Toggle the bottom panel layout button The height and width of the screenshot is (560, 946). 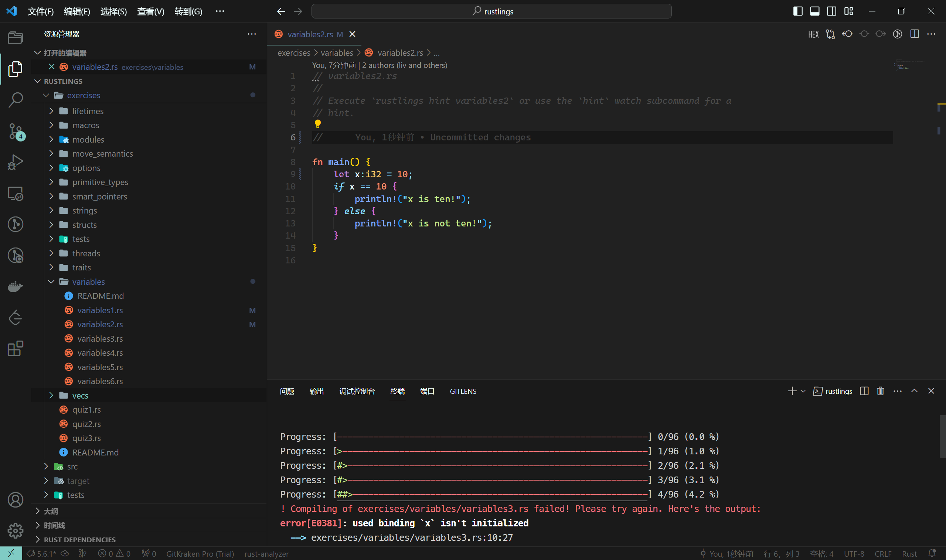click(x=815, y=11)
